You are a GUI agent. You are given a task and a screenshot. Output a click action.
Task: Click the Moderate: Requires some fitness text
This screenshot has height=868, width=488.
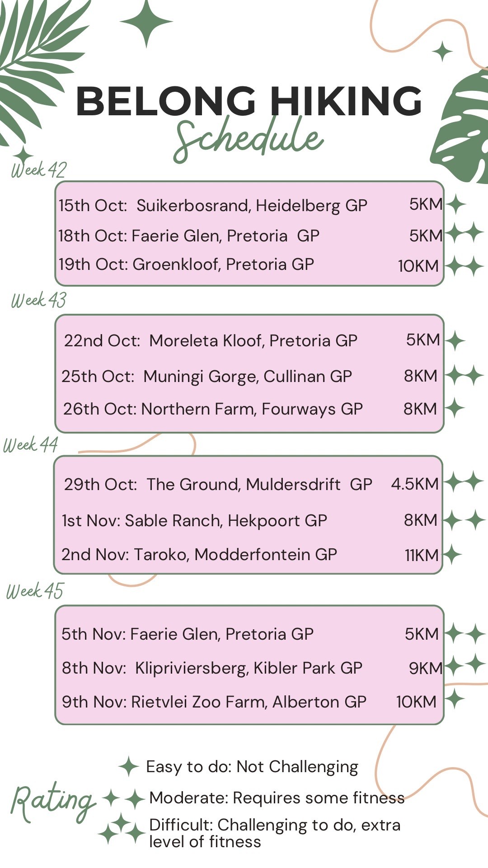[x=277, y=798]
